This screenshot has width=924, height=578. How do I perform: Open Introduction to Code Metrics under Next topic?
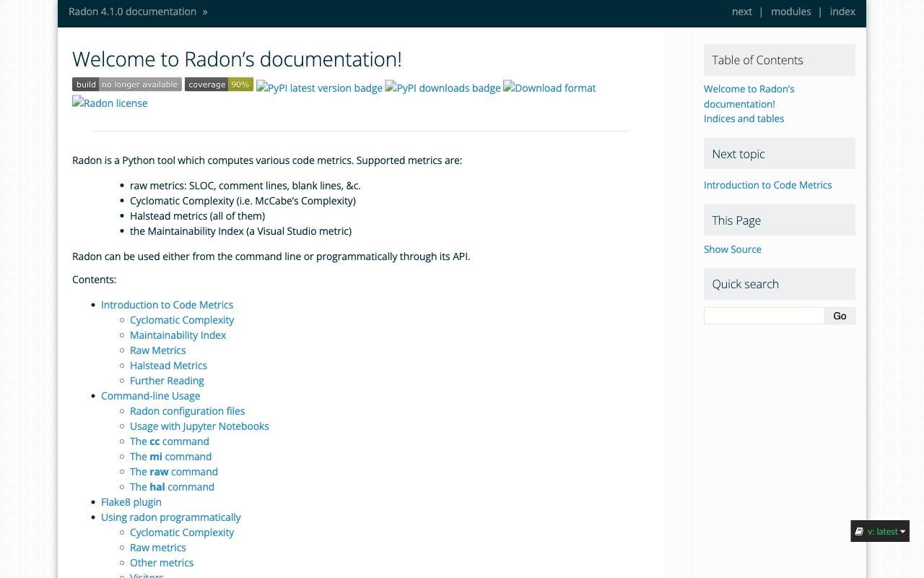coord(767,185)
